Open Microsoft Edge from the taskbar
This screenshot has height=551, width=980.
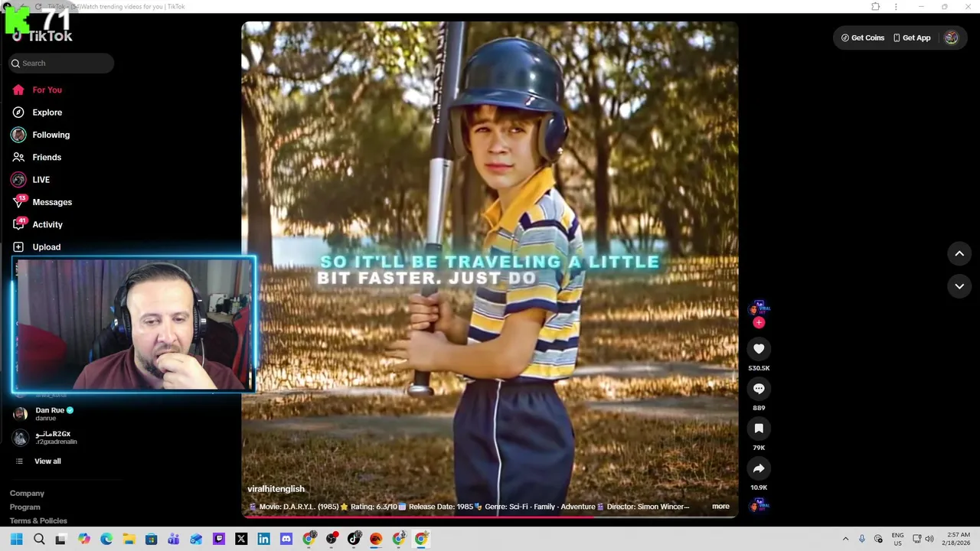pos(106,540)
